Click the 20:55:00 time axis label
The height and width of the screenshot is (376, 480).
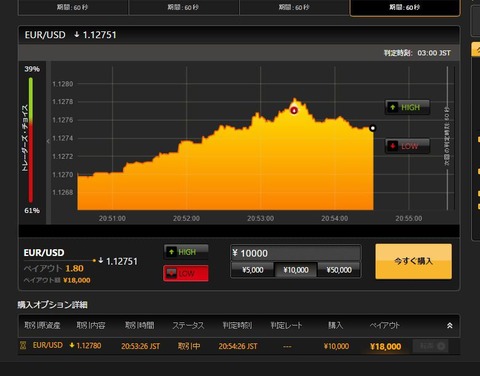[409, 218]
